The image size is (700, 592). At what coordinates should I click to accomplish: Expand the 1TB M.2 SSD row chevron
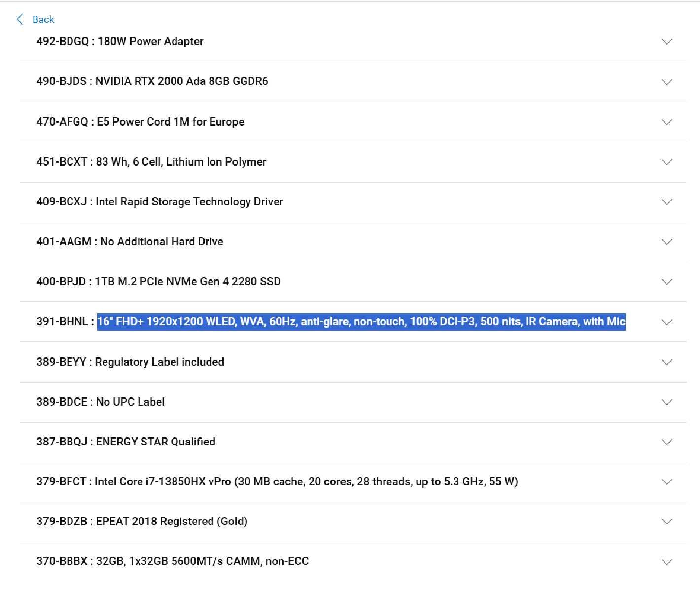(x=666, y=282)
